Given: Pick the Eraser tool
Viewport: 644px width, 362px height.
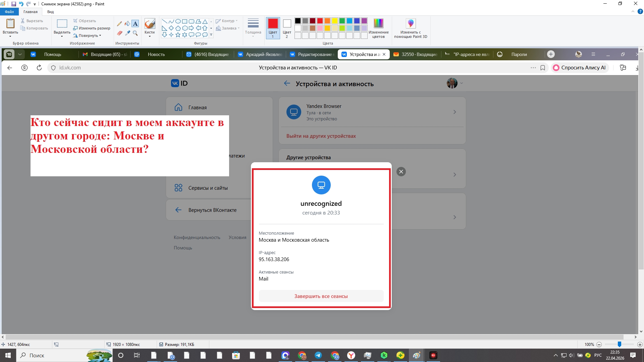Looking at the screenshot, I should click(119, 33).
